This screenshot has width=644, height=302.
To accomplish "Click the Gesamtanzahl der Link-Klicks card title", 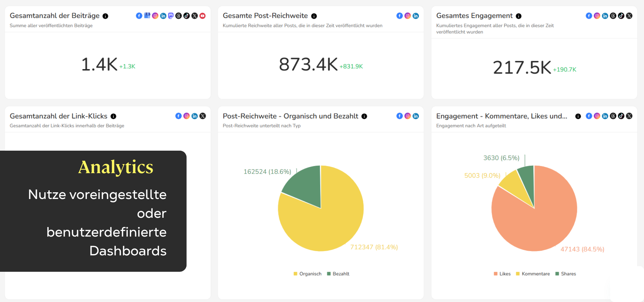I will point(59,116).
